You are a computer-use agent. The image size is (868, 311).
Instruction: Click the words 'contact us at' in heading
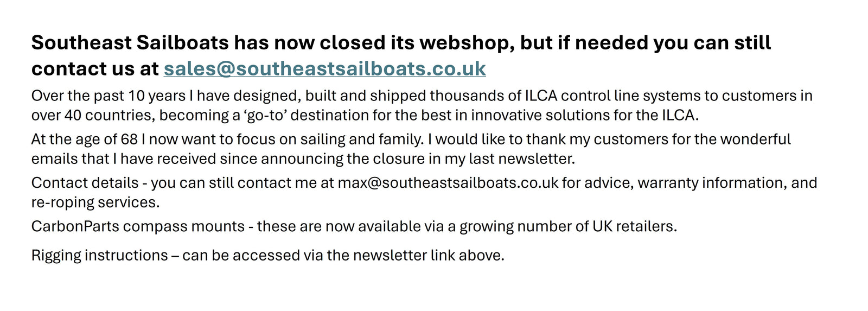click(x=95, y=69)
